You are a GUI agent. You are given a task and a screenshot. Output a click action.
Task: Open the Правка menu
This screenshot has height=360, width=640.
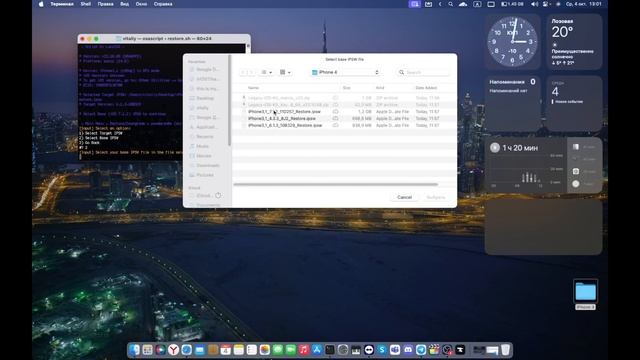coord(105,4)
